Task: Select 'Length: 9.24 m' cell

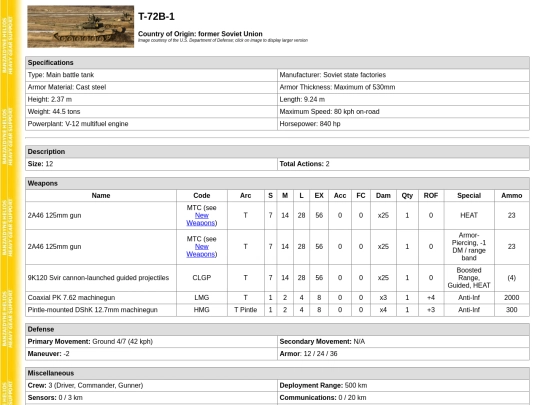Action: (x=403, y=100)
